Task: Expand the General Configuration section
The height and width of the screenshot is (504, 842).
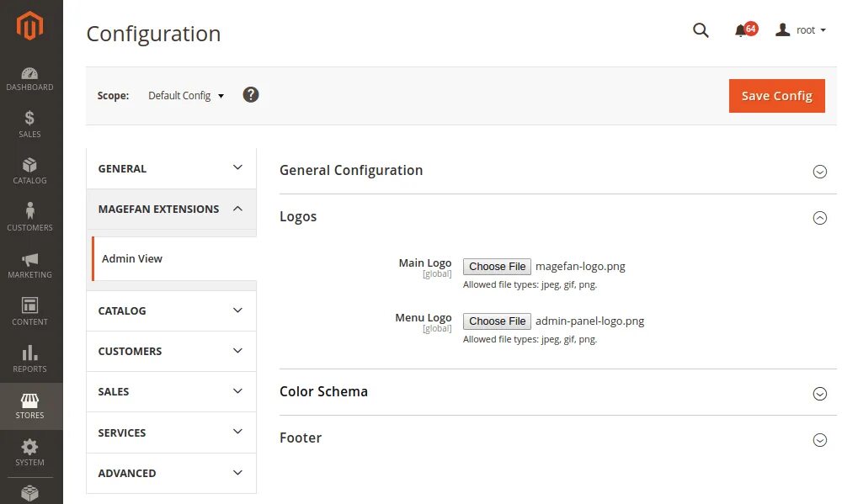Action: click(x=819, y=172)
